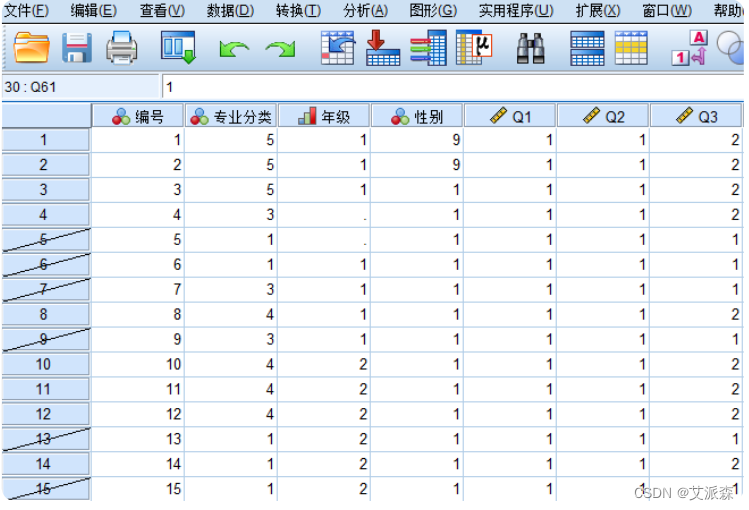Select the Q1 column header

click(x=510, y=116)
